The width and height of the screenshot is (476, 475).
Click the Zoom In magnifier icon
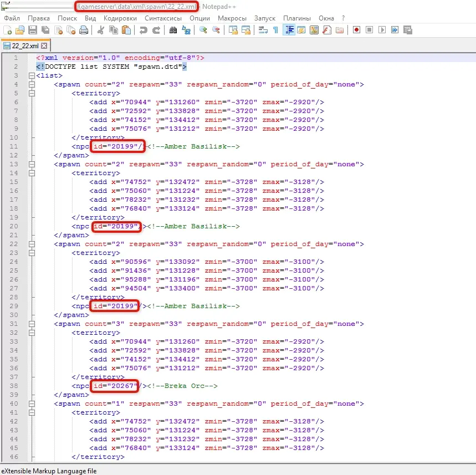coord(203,30)
